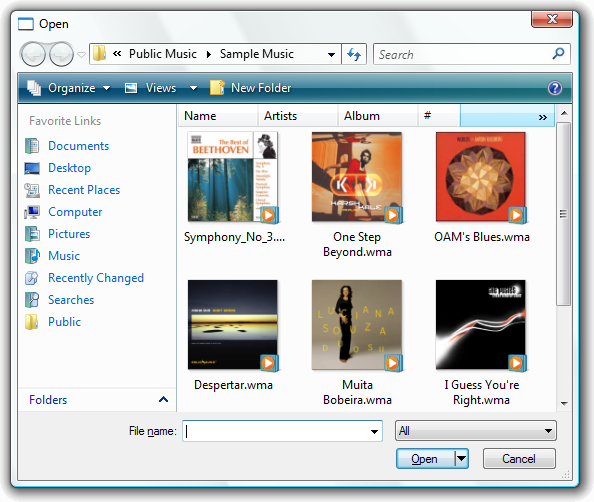Open the recent pages dropdown arrow

(x=81, y=55)
